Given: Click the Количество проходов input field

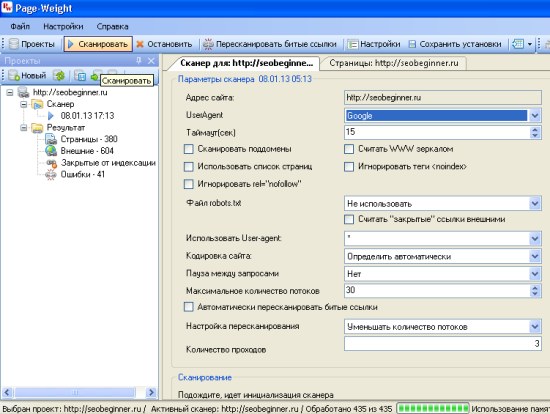Looking at the screenshot, I should click(x=443, y=343).
